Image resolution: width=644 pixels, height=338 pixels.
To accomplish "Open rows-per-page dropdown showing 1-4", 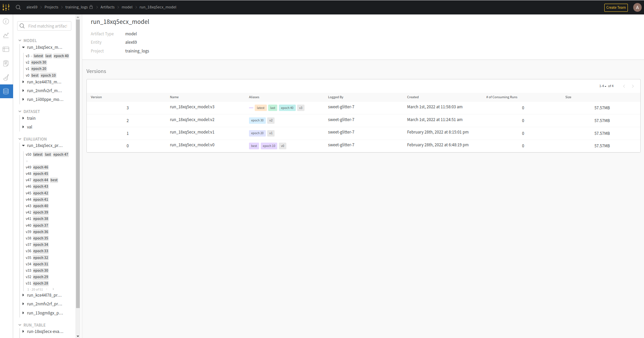I will tap(603, 86).
